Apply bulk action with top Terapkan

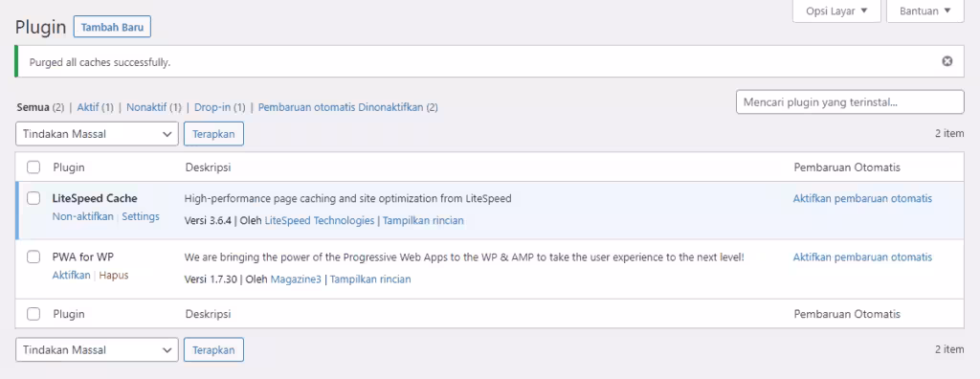pyautogui.click(x=213, y=134)
